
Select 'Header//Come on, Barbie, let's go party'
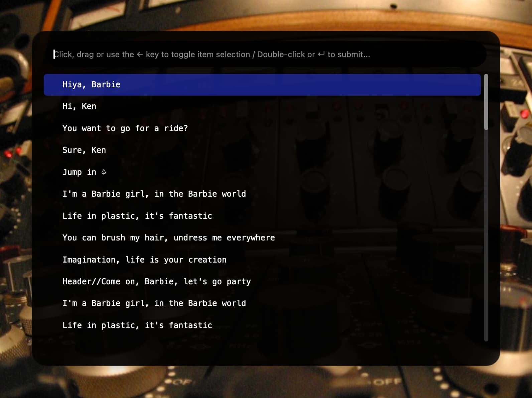click(262, 282)
